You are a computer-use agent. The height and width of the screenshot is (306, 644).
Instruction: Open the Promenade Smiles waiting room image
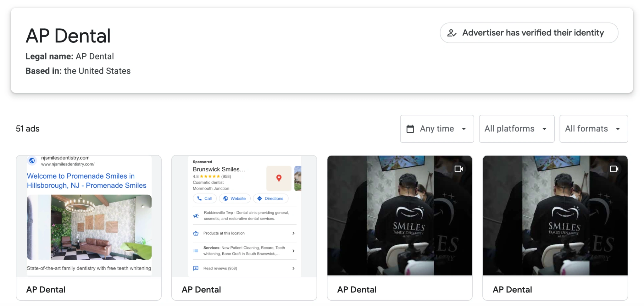tap(89, 227)
